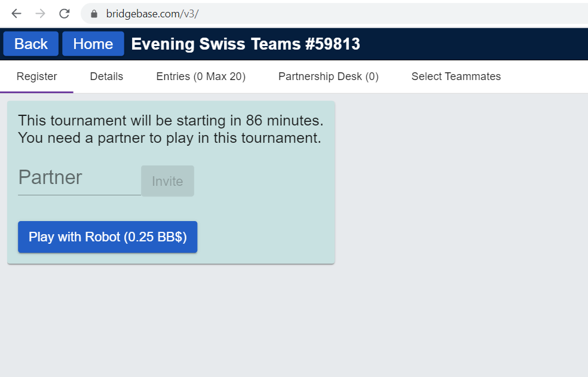Switch to the Details tab
Viewport: 588px width, 377px height.
(106, 76)
